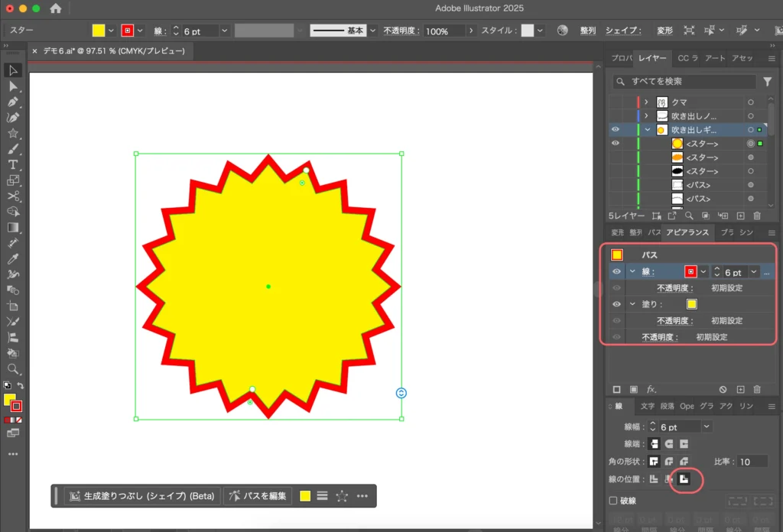Expand the クマ layer
This screenshot has height=532, width=783.
coord(646,102)
